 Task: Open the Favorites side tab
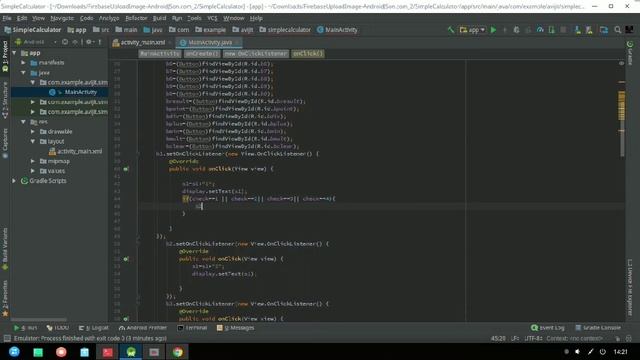tap(5, 298)
